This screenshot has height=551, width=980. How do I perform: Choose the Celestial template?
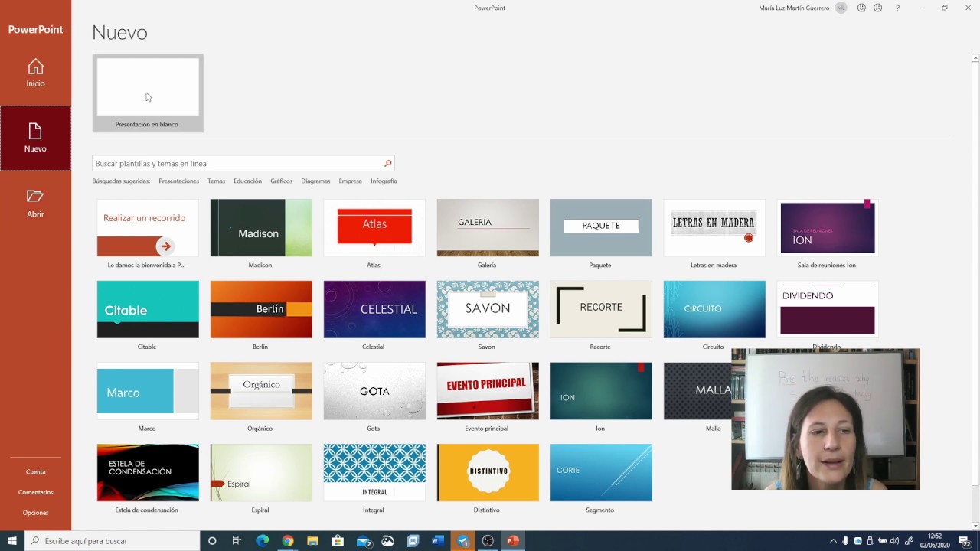pos(374,309)
